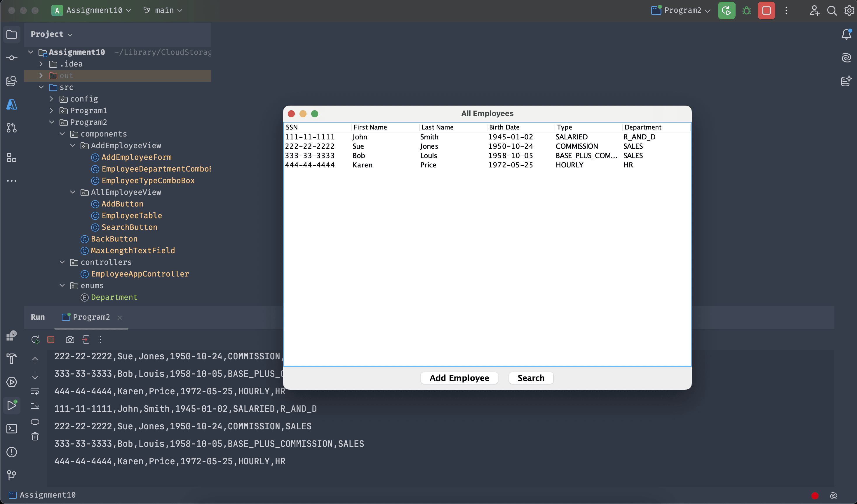Viewport: 857px width, 504px height.
Task: Collapse the AddEmployeeView package
Action: [x=73, y=146]
